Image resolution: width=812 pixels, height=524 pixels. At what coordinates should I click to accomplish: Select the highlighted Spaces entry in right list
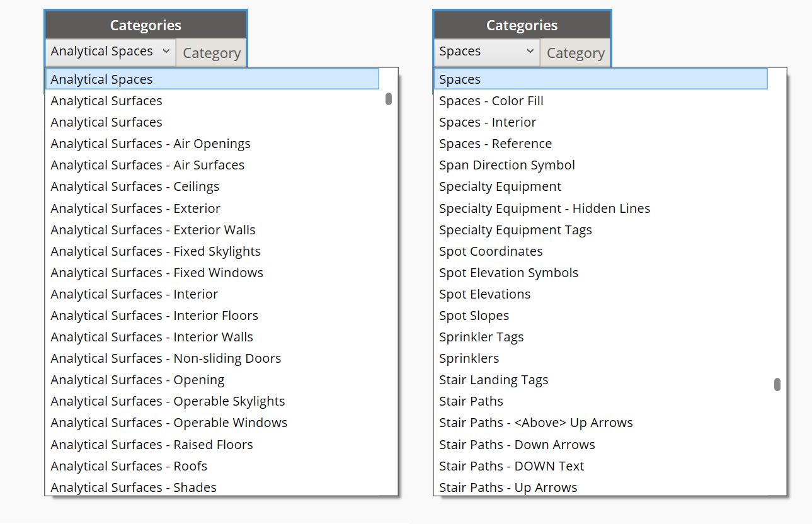point(601,79)
